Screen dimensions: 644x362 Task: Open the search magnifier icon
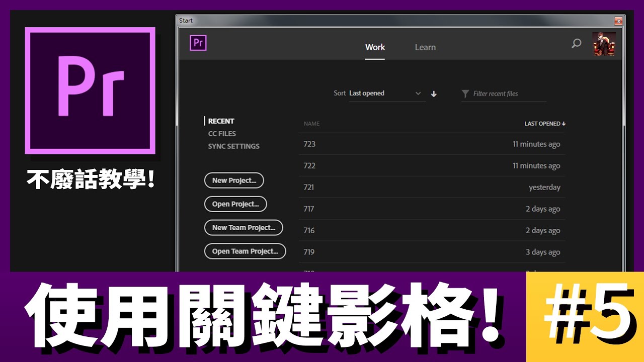[x=577, y=44]
